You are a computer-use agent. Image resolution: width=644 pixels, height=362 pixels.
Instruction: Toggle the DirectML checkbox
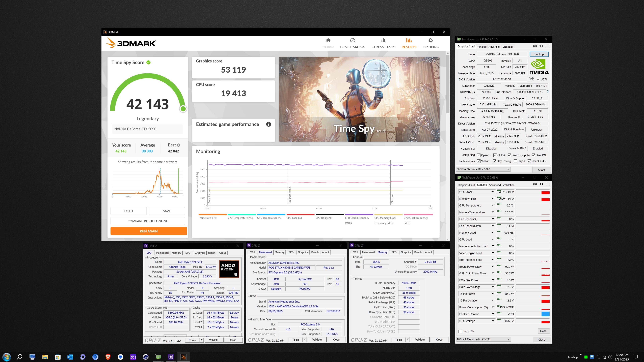point(533,155)
